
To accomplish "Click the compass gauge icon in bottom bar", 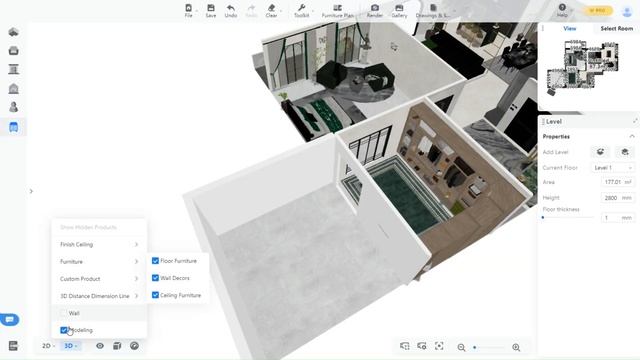I will [x=134, y=346].
